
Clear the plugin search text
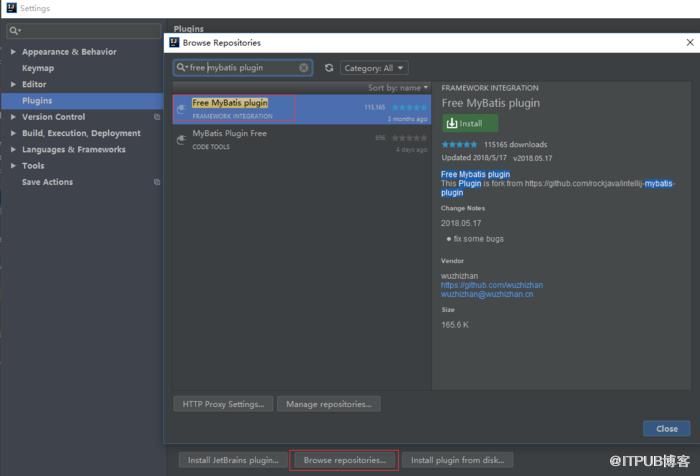pos(304,68)
